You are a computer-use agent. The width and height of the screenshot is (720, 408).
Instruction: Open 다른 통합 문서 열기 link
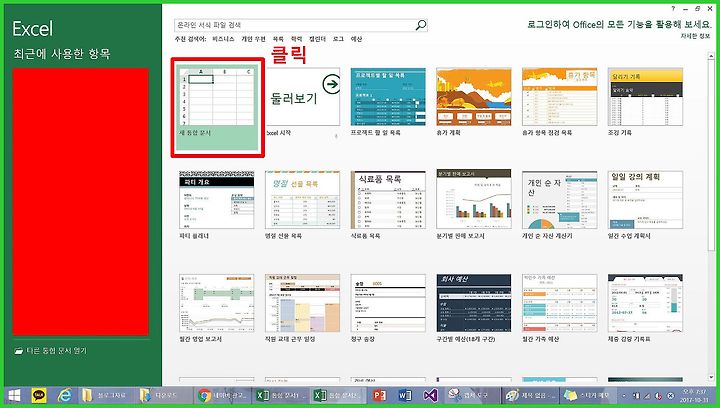pos(56,351)
